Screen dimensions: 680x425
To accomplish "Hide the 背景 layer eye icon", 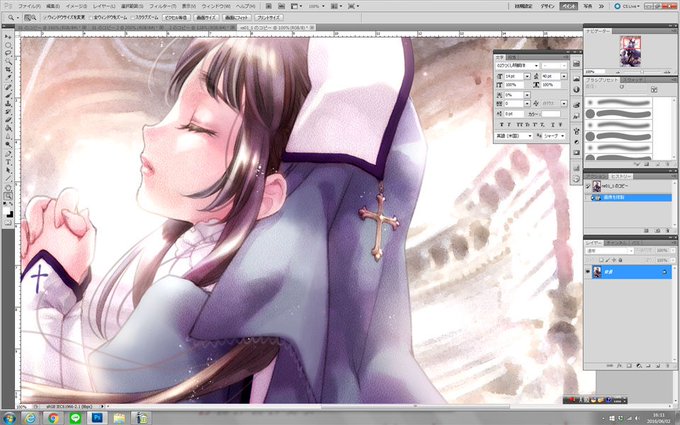I will (588, 272).
